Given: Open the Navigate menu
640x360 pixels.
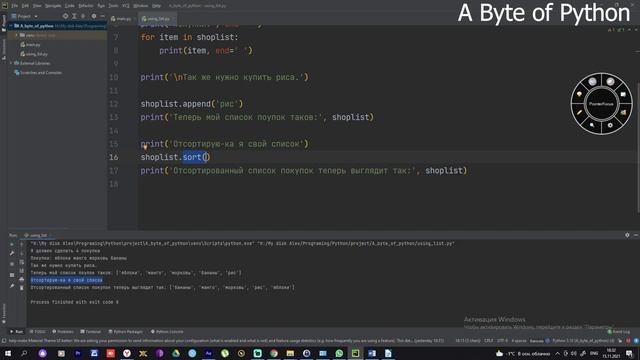Looking at the screenshot, I should coord(53,6).
